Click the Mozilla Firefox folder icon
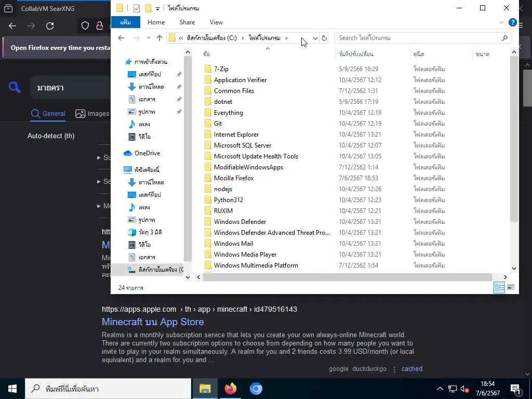The image size is (532, 399). tap(208, 178)
